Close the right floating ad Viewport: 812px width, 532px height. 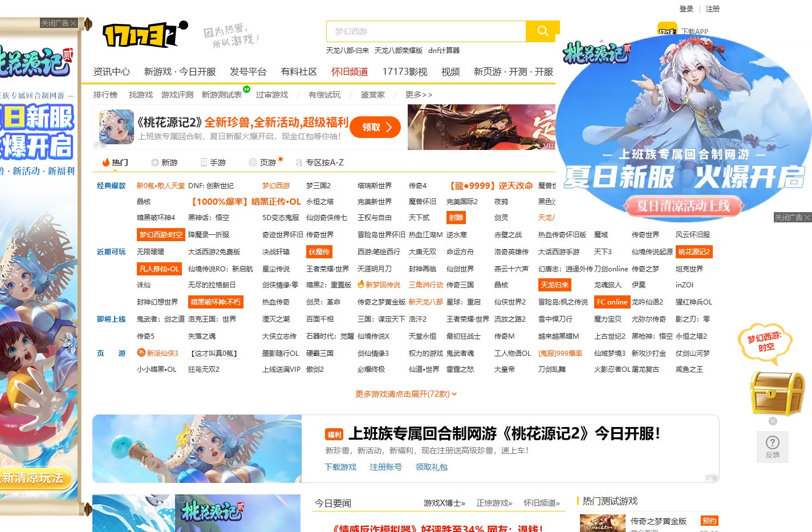tap(792, 217)
